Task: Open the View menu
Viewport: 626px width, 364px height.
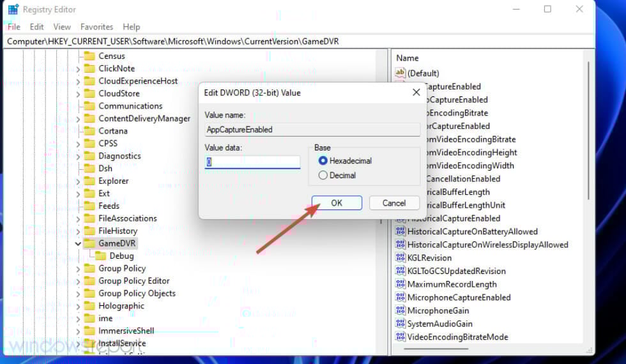Action: [x=62, y=27]
